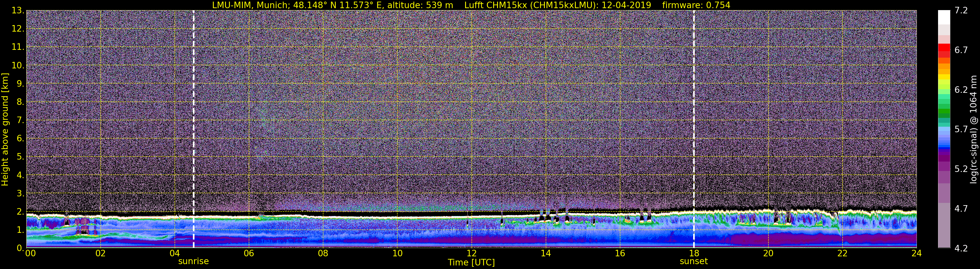The height and width of the screenshot is (269, 980).
Task: Click the x-axis tick label '14'
Action: coord(545,253)
